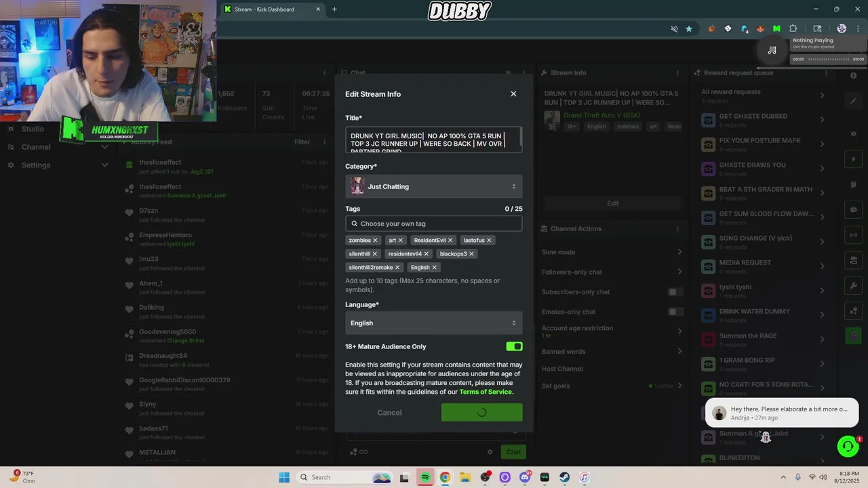Screen dimensions: 868x488
Task: Open Channel Actions panel options menu
Action: click(x=677, y=228)
